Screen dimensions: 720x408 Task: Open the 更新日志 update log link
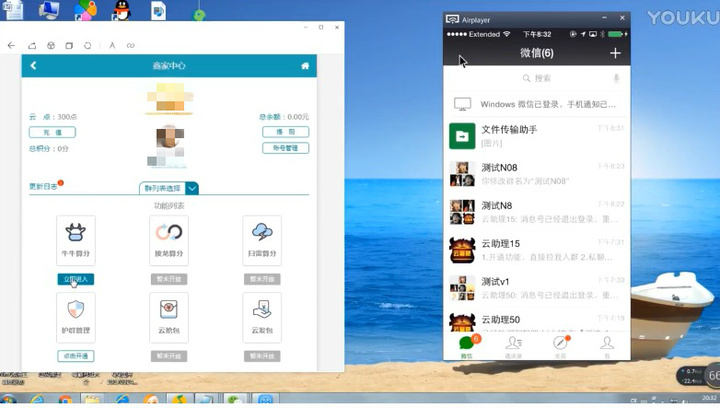point(43,186)
